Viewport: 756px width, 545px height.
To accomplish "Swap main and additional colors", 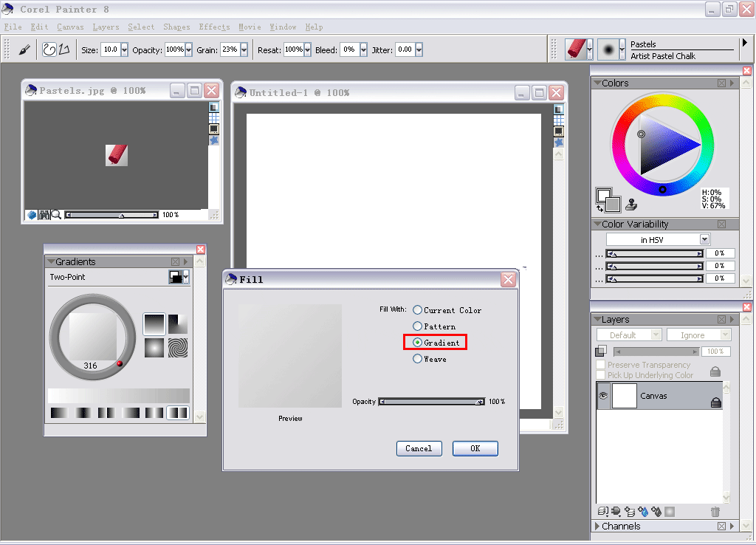I will (599, 208).
